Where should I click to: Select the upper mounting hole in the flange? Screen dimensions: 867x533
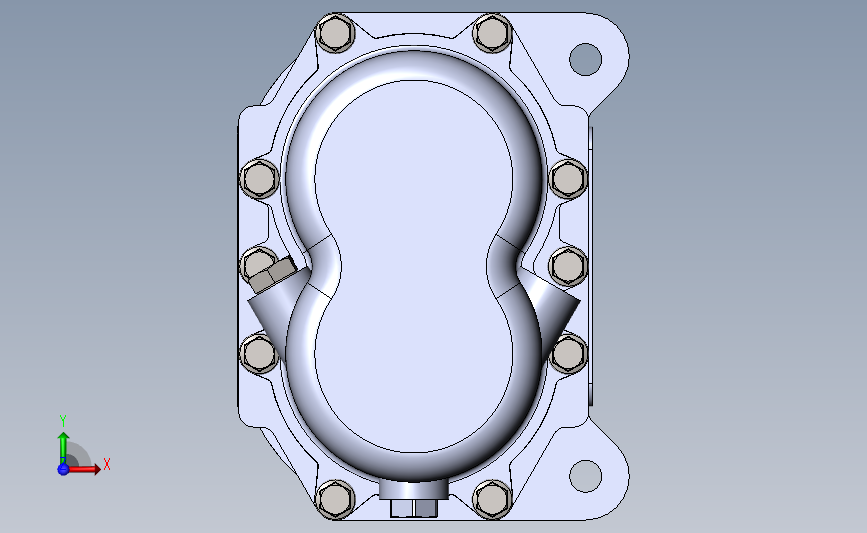point(585,59)
